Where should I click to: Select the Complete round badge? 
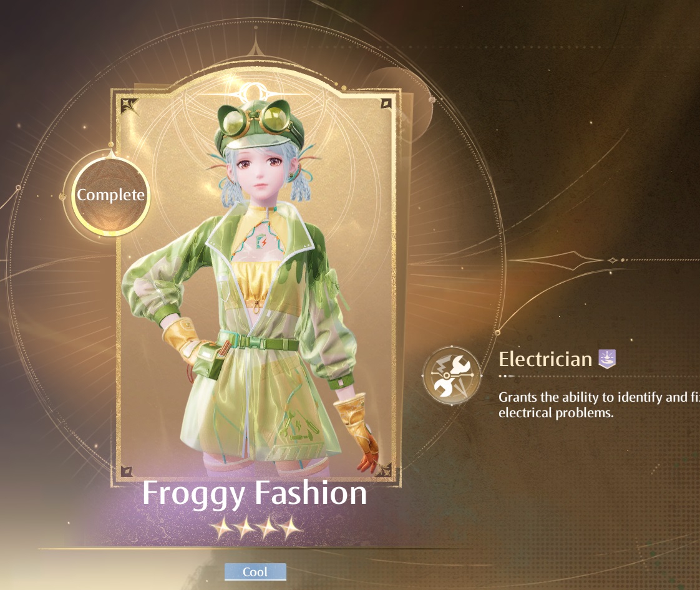110,195
